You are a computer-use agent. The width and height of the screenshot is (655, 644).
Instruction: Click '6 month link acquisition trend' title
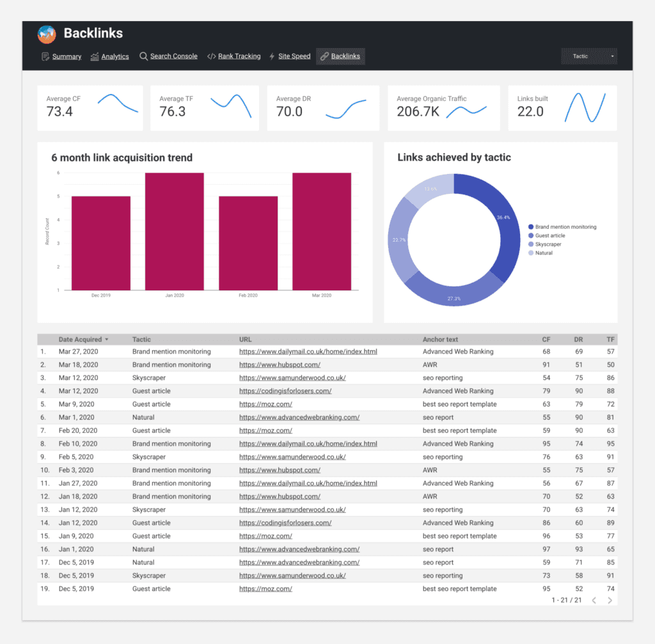point(122,157)
